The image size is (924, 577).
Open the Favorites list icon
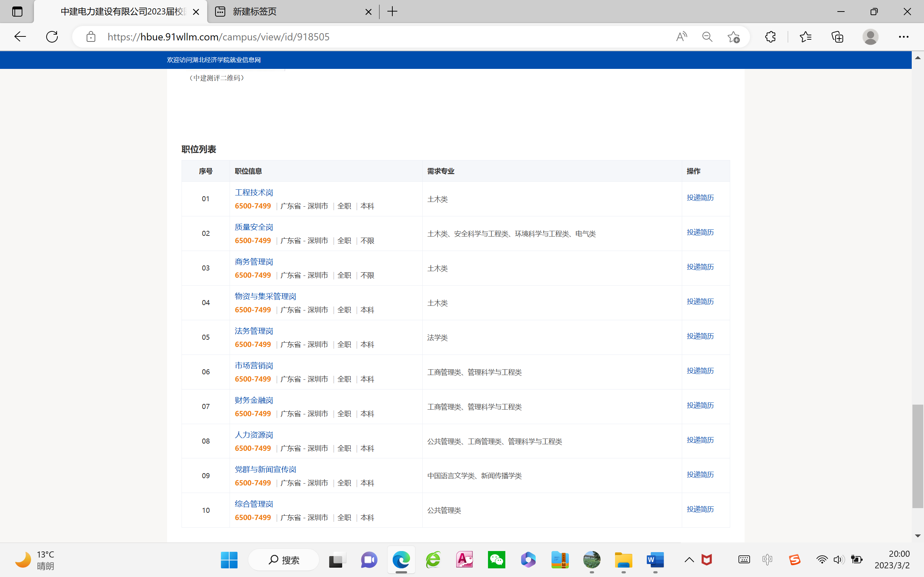click(805, 37)
